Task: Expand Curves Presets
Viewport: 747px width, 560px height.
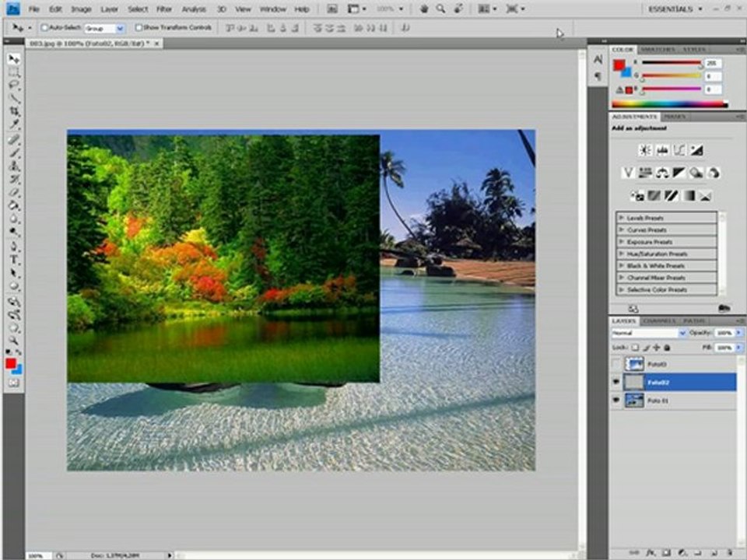Action: click(621, 229)
